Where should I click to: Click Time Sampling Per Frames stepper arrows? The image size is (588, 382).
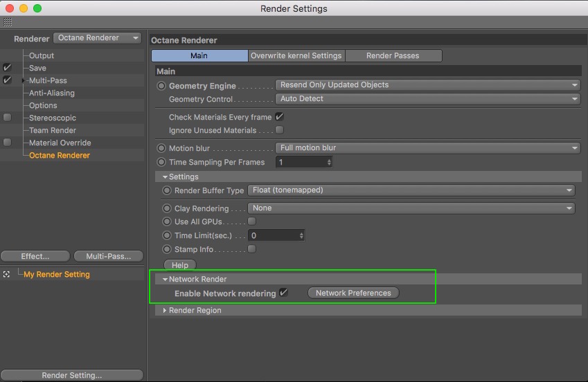point(329,162)
